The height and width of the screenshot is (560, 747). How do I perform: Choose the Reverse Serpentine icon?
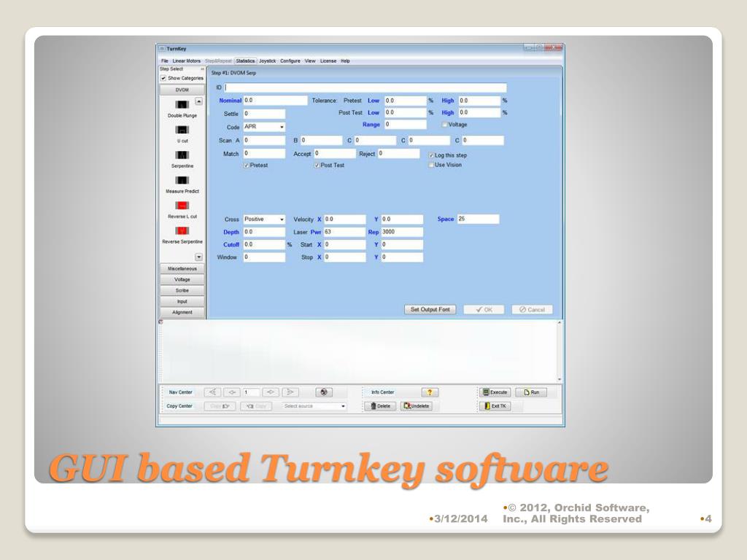tap(182, 230)
